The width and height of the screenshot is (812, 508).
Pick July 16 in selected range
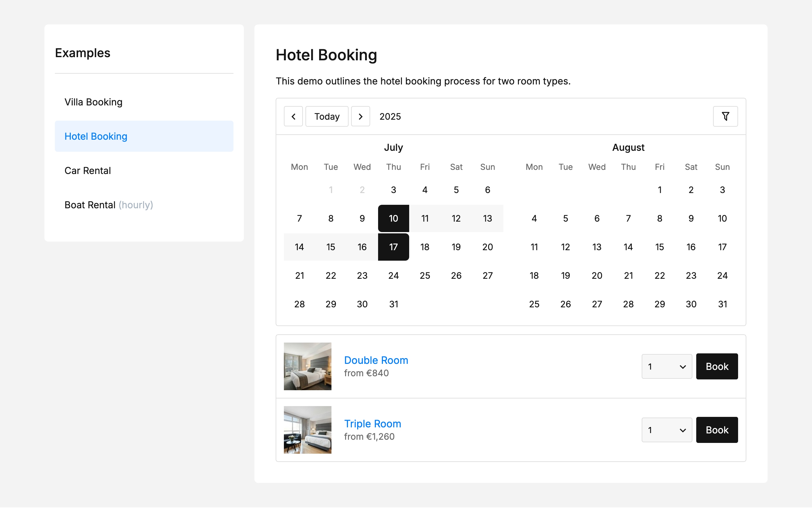[x=362, y=247]
